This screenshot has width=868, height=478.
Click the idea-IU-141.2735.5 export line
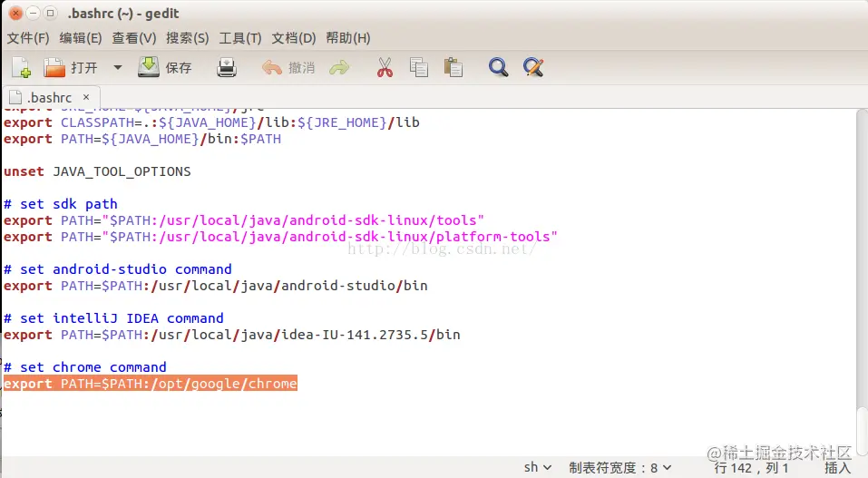(x=232, y=335)
